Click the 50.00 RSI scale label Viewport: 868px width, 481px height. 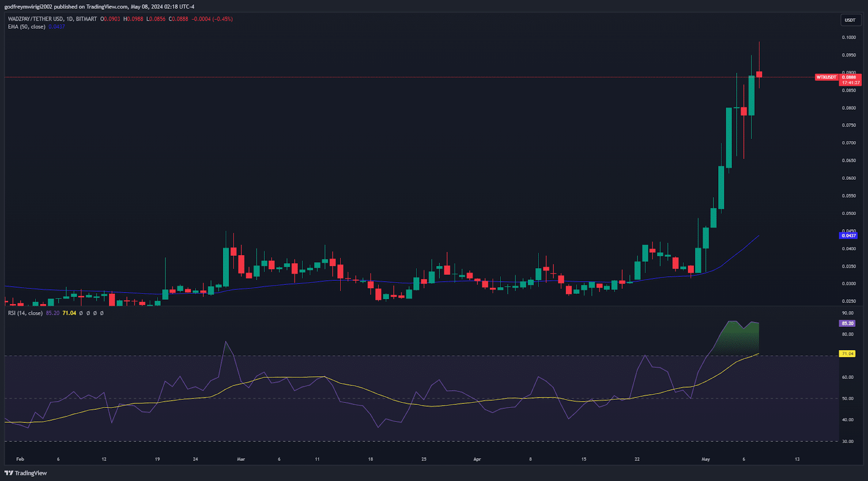[x=847, y=398]
